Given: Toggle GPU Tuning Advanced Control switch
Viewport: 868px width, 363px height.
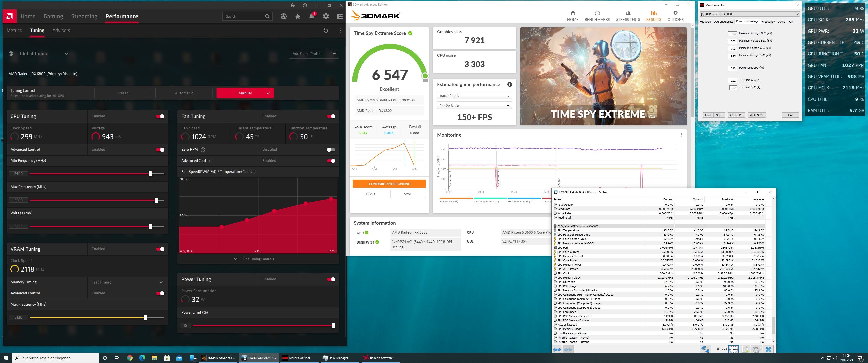Looking at the screenshot, I should pos(160,150).
